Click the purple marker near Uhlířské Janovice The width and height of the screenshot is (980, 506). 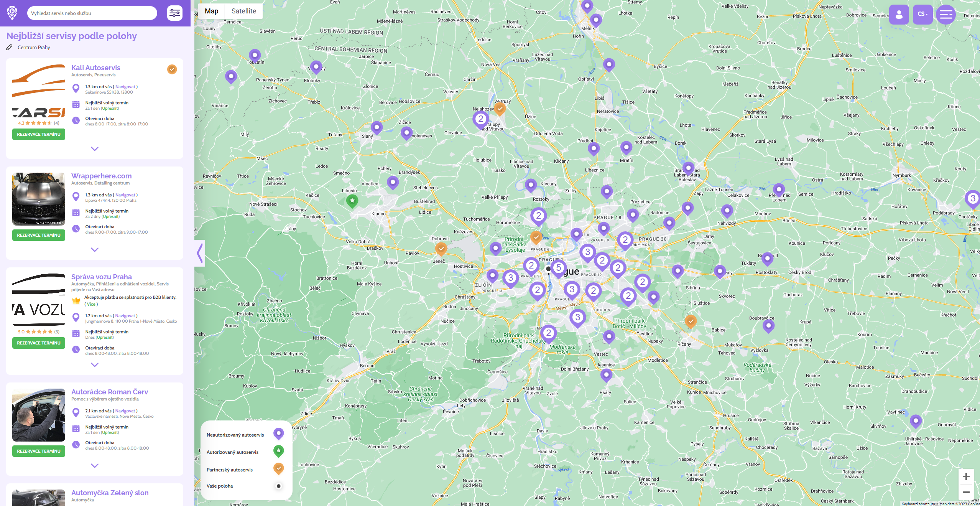pos(916,421)
